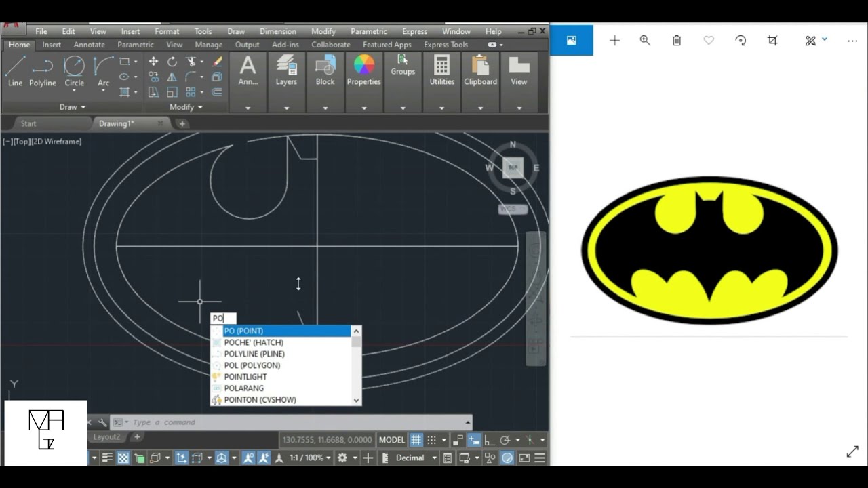Screen dimensions: 868x488
Task: Toggle quick properties in status bar
Action: point(448,457)
